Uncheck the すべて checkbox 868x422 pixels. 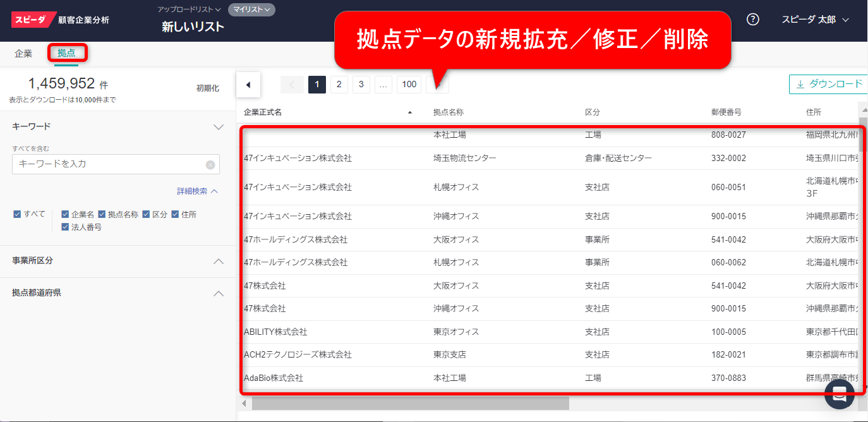pyautogui.click(x=18, y=214)
